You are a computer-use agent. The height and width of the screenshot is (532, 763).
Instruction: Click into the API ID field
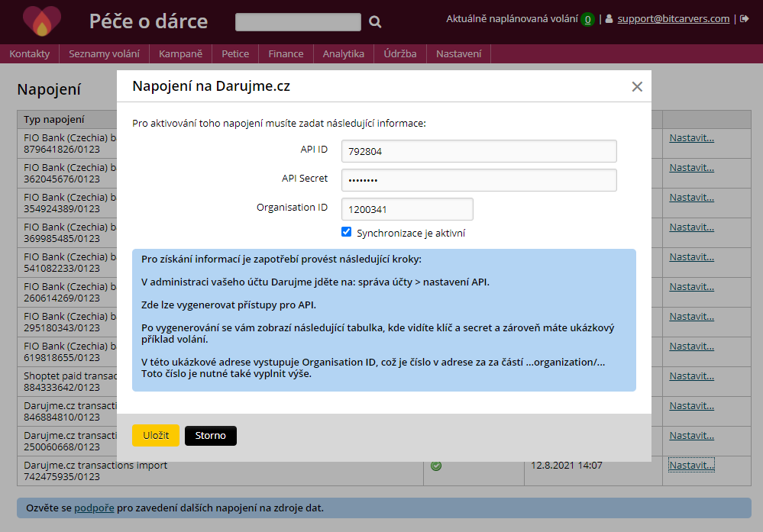click(x=478, y=151)
